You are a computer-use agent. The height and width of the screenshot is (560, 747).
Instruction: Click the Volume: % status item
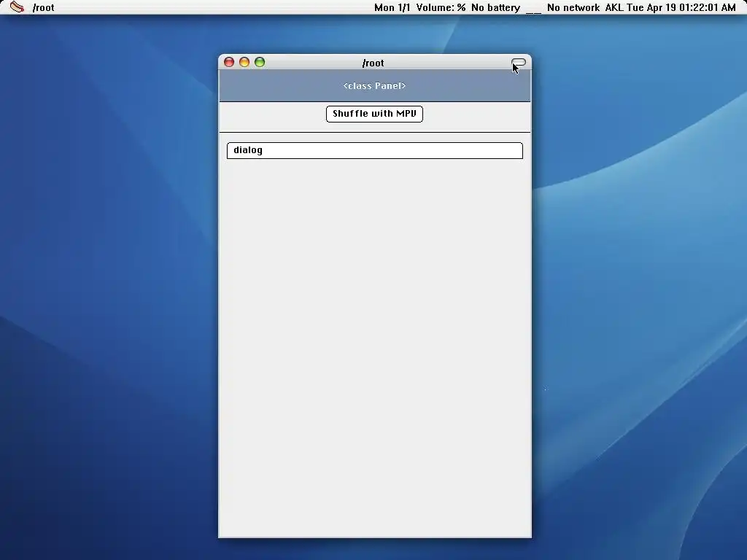tap(441, 7)
